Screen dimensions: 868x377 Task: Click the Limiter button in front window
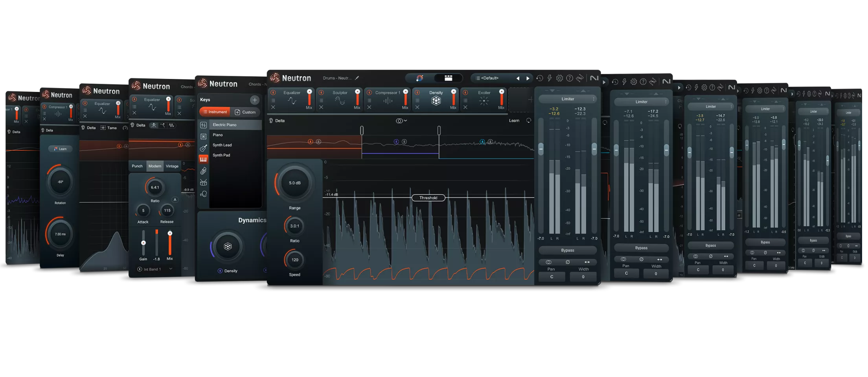pyautogui.click(x=568, y=99)
